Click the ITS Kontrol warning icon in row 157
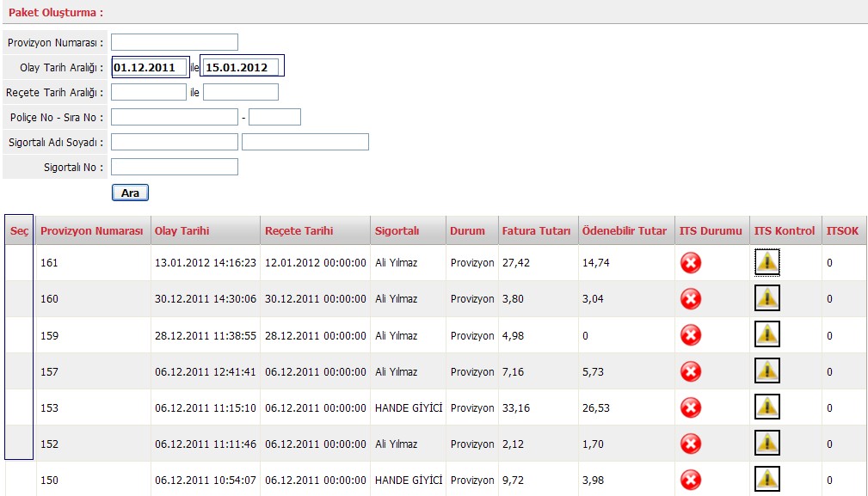868x496 pixels. (x=766, y=370)
